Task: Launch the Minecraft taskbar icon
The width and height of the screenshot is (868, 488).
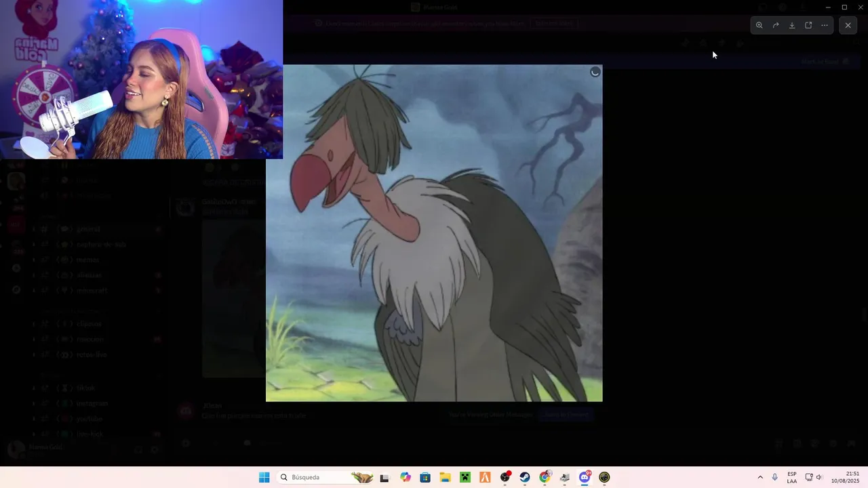Action: point(465,477)
